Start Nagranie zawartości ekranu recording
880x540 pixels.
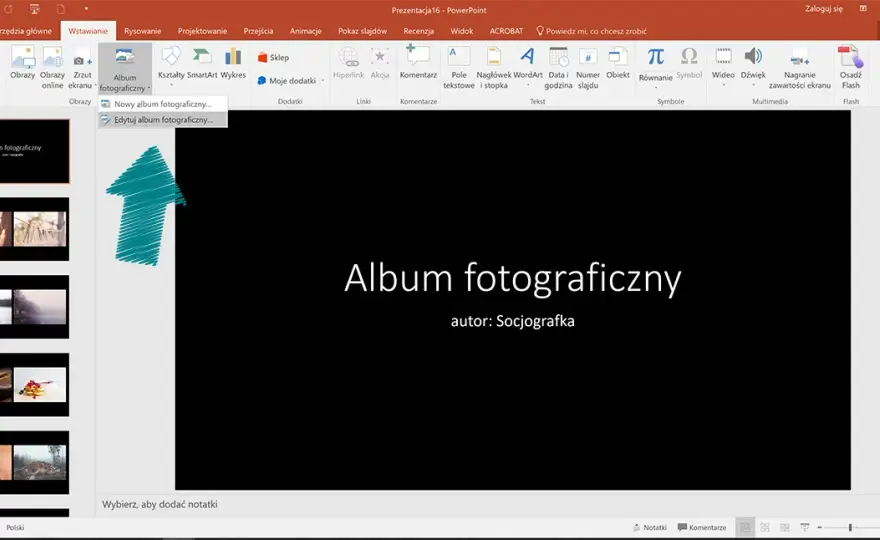tap(800, 68)
